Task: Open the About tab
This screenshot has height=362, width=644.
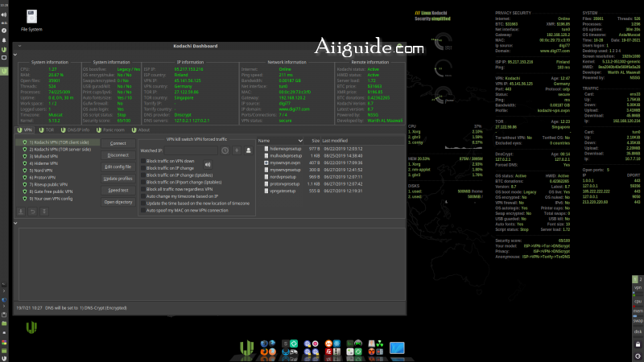Action: tap(140, 130)
